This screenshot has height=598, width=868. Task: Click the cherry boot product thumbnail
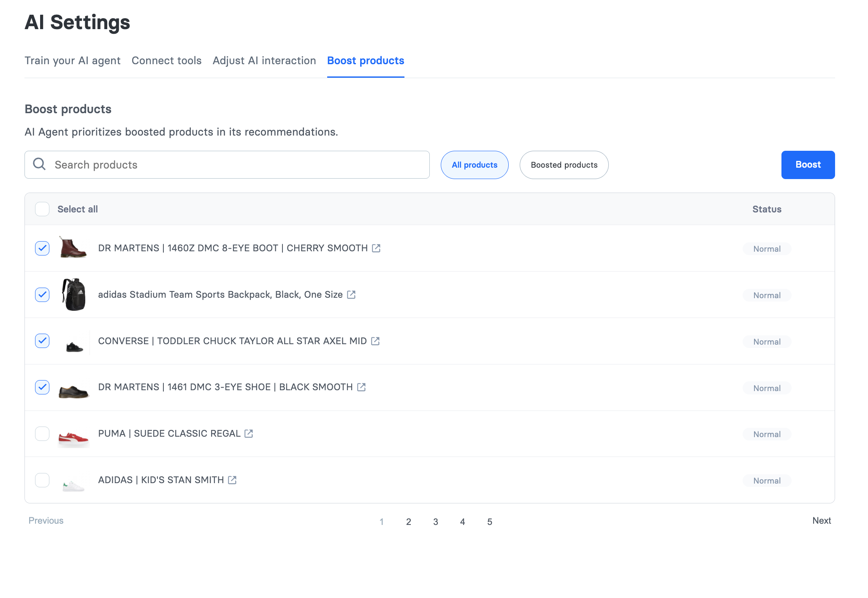(x=73, y=248)
